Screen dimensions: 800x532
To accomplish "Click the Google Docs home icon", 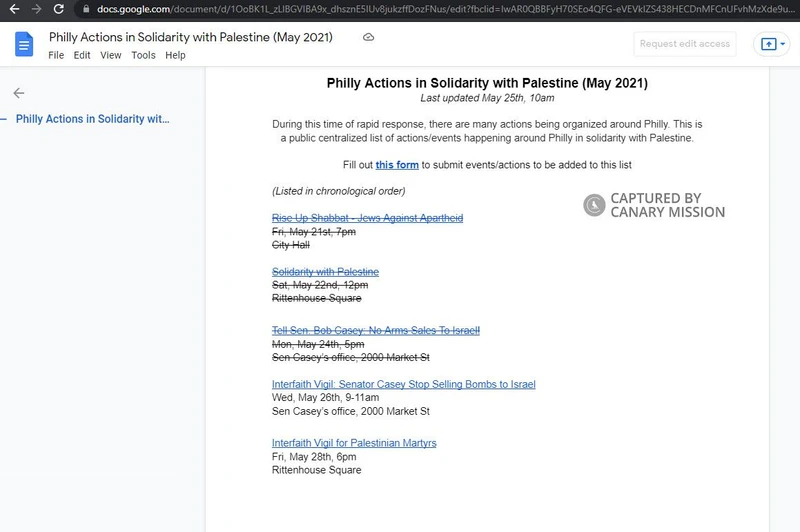I will 24,44.
